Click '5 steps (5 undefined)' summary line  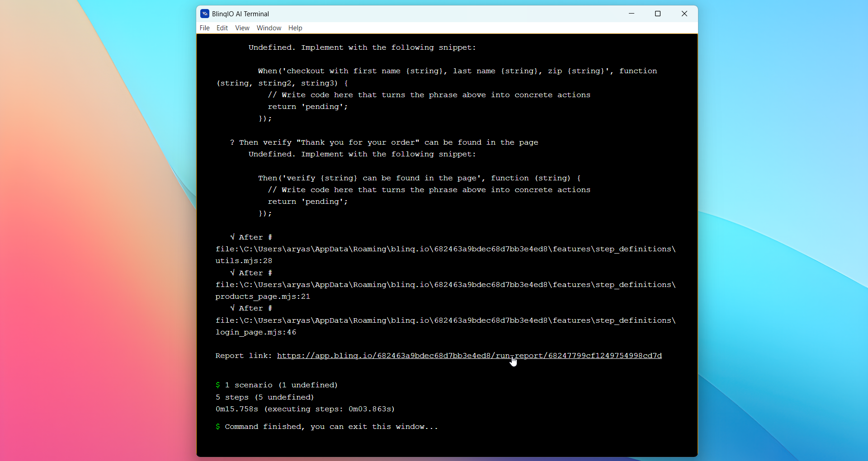click(x=264, y=397)
